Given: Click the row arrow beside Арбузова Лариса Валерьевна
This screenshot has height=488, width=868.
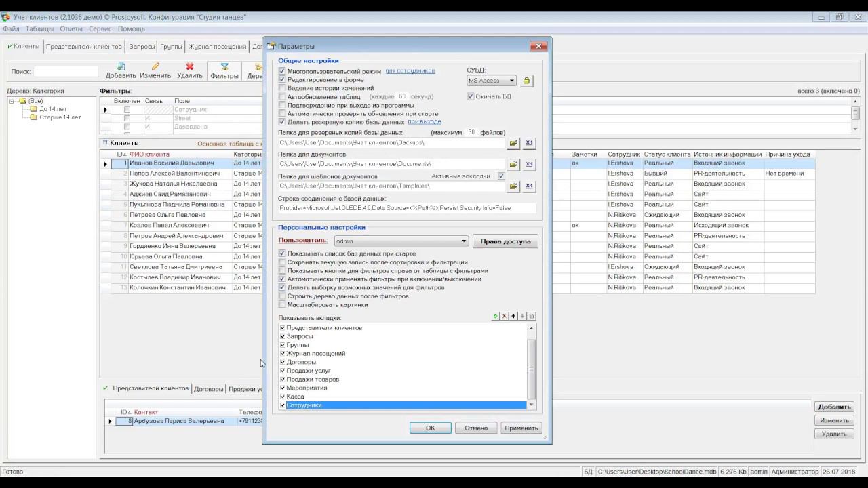Looking at the screenshot, I should click(x=110, y=422).
